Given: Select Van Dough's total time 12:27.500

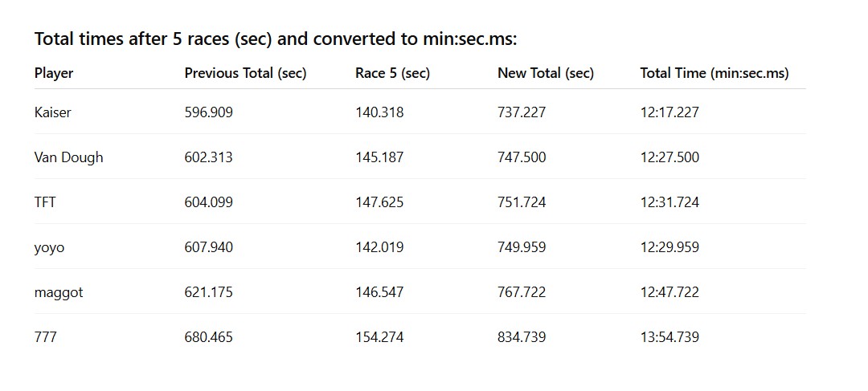Looking at the screenshot, I should pyautogui.click(x=669, y=157).
